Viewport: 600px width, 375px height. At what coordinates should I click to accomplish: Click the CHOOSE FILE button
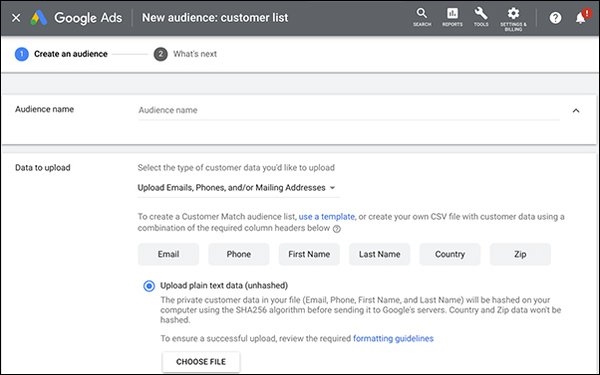point(201,362)
